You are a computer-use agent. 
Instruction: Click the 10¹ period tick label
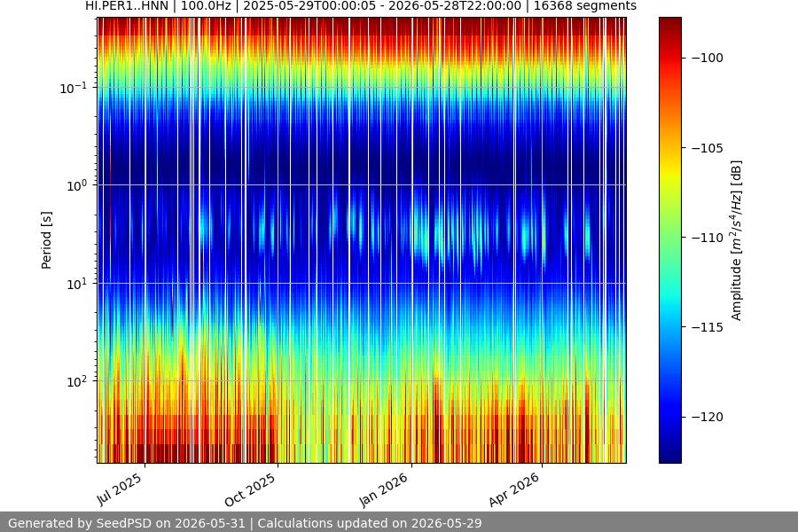[77, 284]
